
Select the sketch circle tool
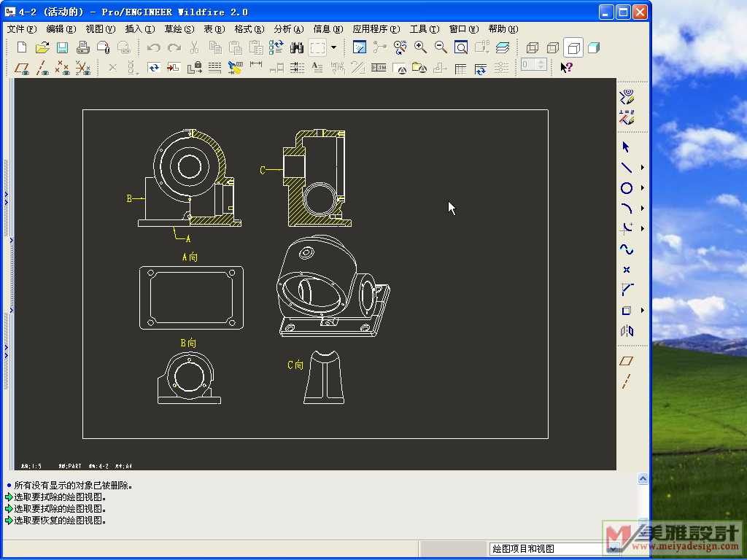[x=627, y=188]
